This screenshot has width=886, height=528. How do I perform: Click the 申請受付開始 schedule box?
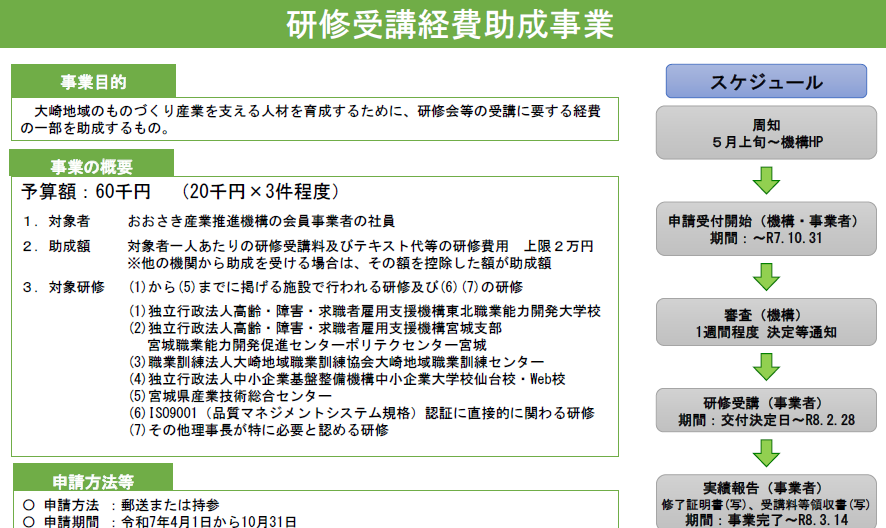click(x=766, y=229)
